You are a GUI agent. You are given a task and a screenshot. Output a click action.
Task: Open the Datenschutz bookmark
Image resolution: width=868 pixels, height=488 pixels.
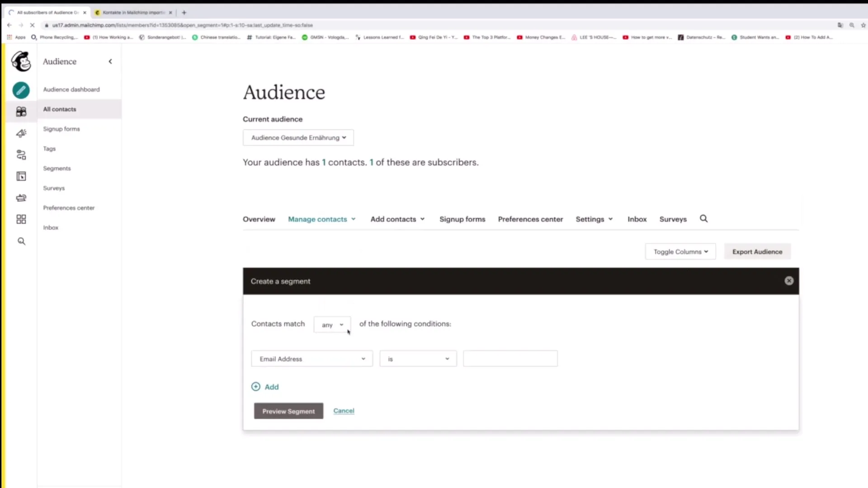[701, 38]
